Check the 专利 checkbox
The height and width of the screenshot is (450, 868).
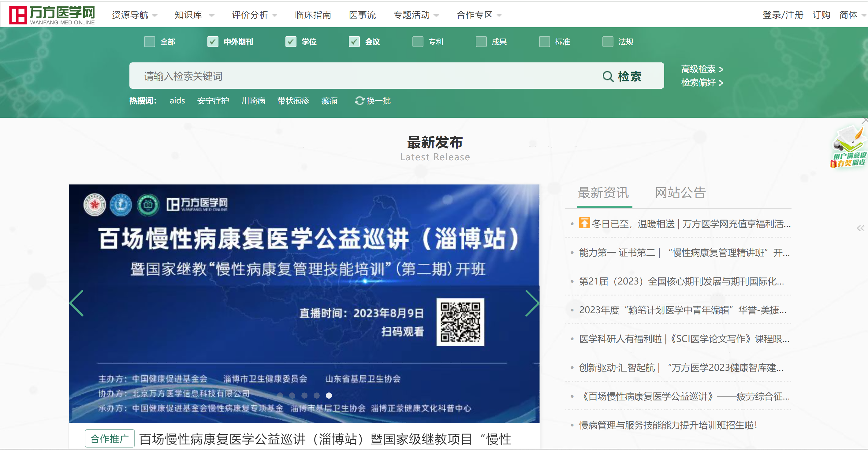point(418,42)
